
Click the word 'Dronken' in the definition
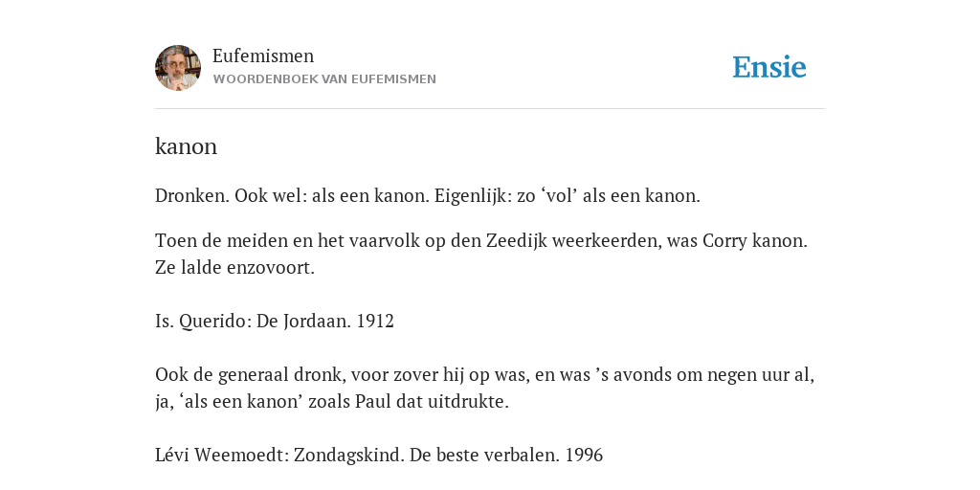(x=191, y=195)
